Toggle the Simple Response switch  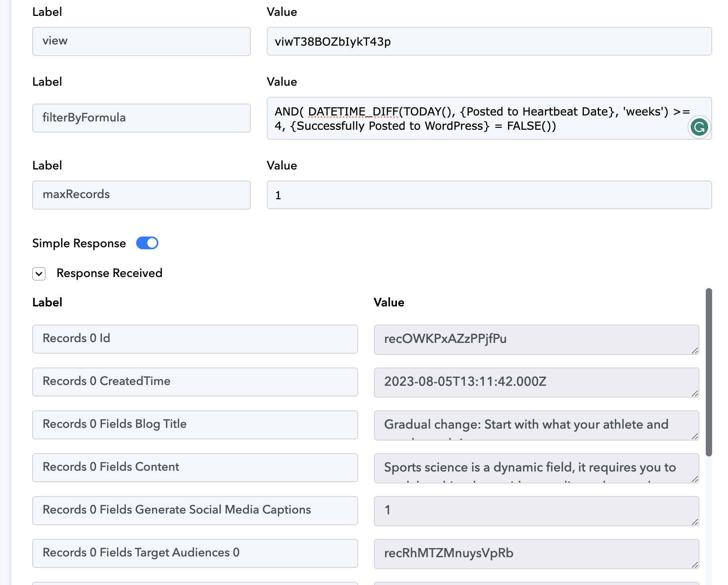[x=147, y=243]
